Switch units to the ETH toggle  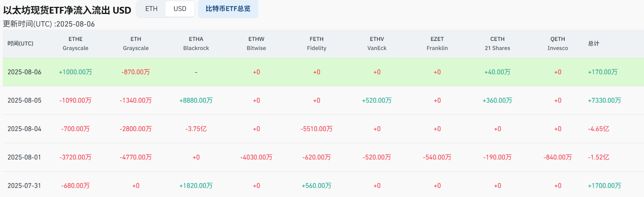pos(151,9)
